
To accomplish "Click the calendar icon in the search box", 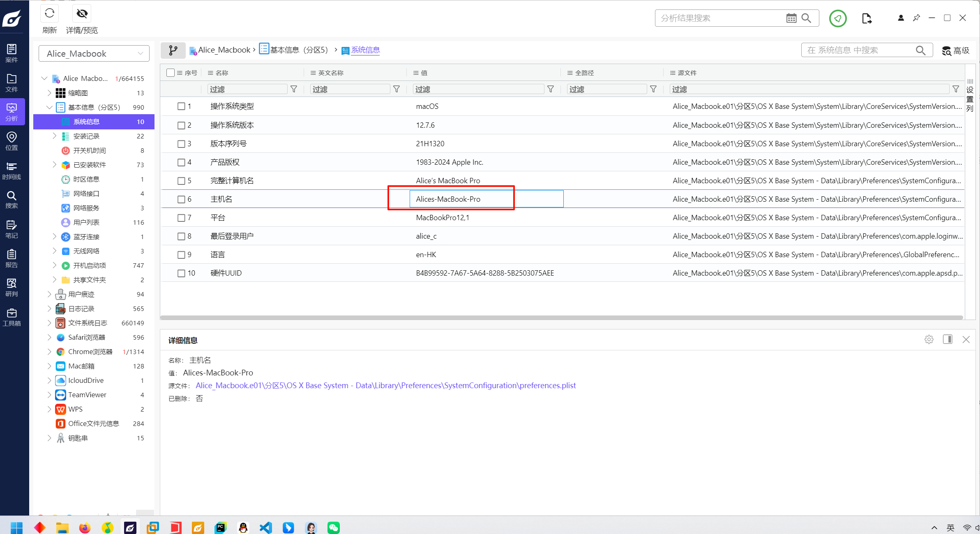I will click(791, 18).
